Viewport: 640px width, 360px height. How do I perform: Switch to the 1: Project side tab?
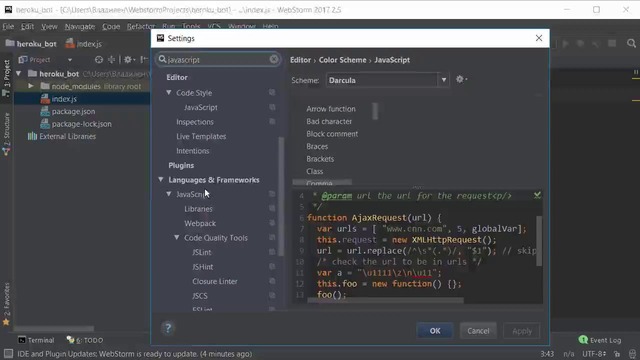[x=6, y=78]
